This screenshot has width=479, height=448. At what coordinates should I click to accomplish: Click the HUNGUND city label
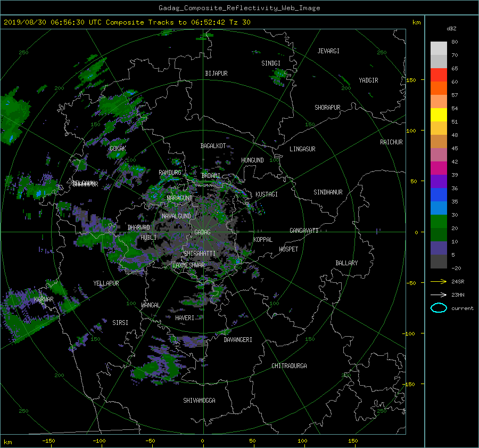point(252,160)
